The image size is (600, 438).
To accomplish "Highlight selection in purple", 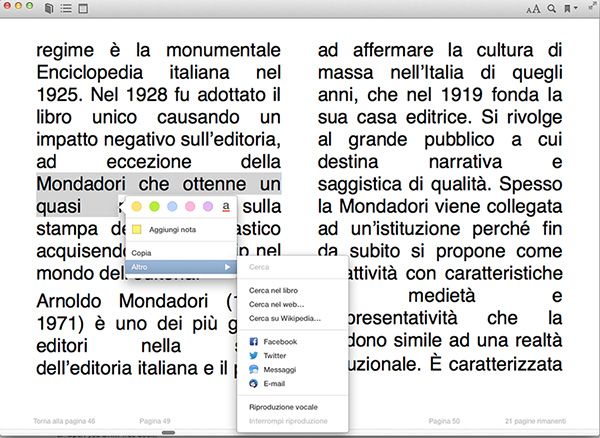I will click(208, 207).
